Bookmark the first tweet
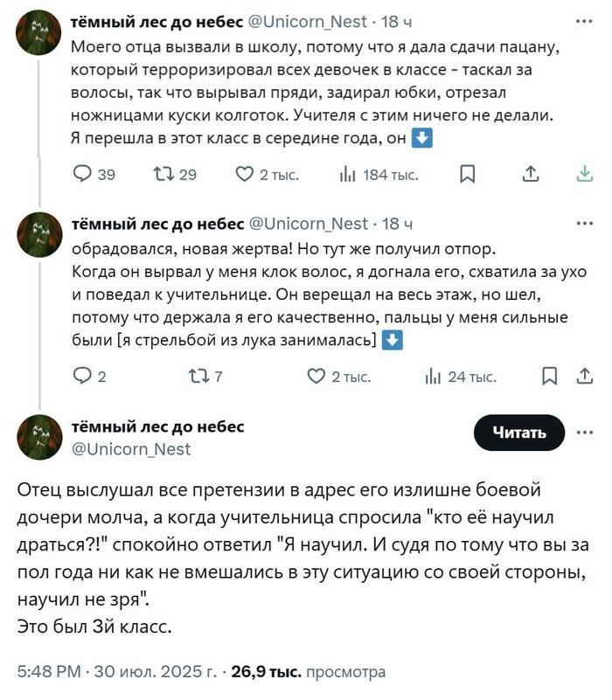The height and width of the screenshot is (700, 612). [468, 175]
